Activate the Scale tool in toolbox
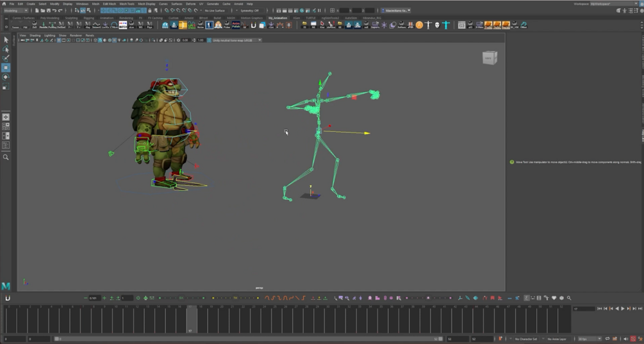This screenshot has height=344, width=644. point(6,86)
